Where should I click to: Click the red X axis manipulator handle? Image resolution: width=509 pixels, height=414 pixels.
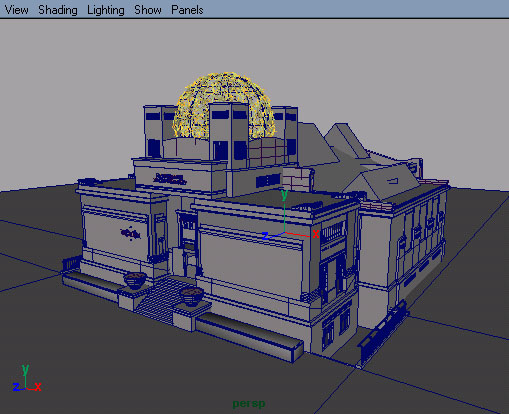point(315,234)
